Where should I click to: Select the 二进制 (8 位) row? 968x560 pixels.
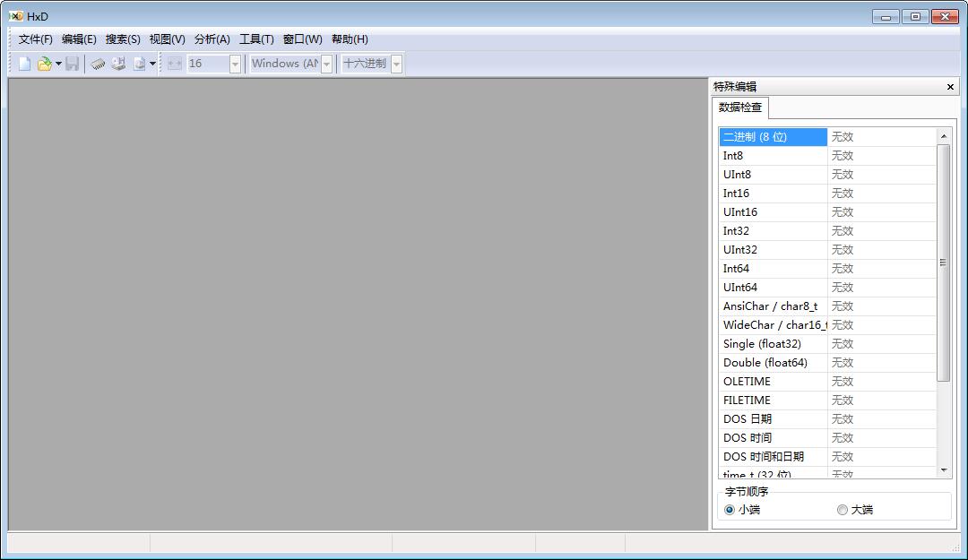point(827,136)
